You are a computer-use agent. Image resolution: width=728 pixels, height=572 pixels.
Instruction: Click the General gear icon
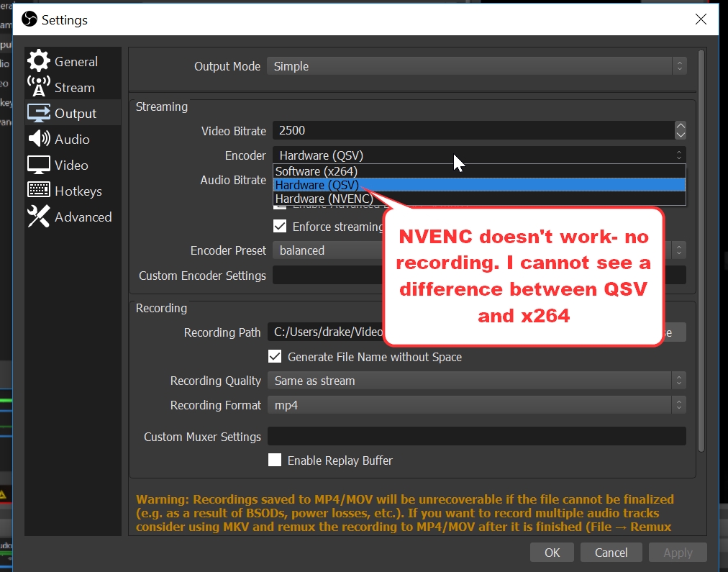click(39, 61)
